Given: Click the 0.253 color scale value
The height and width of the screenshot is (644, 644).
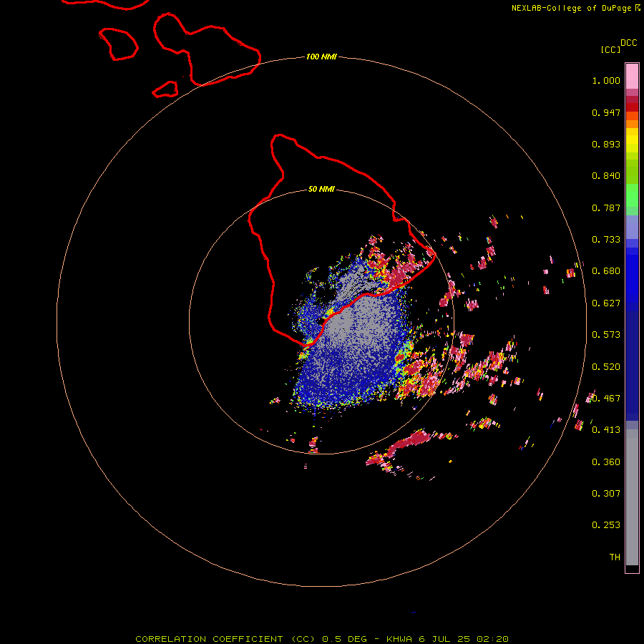Looking at the screenshot, I should pyautogui.click(x=606, y=525).
